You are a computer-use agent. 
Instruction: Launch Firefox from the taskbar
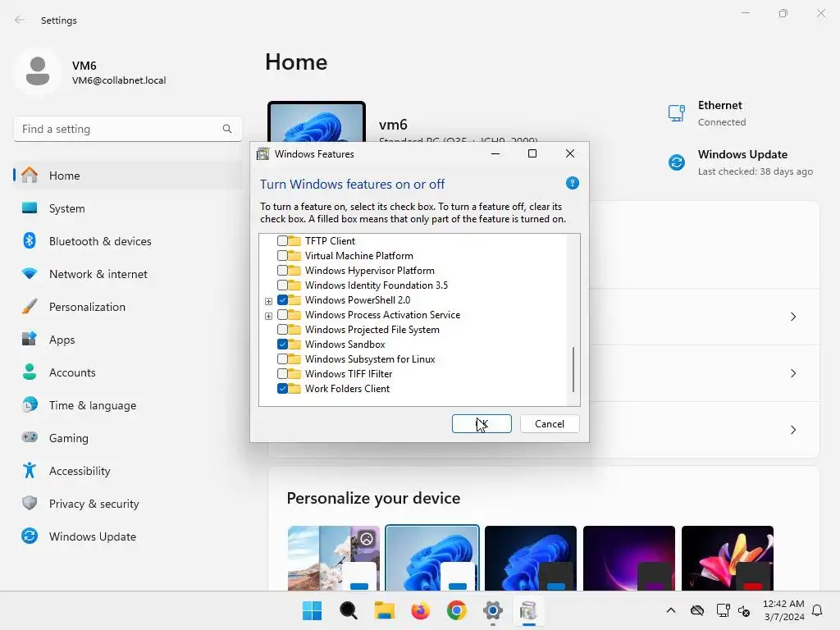click(x=421, y=610)
